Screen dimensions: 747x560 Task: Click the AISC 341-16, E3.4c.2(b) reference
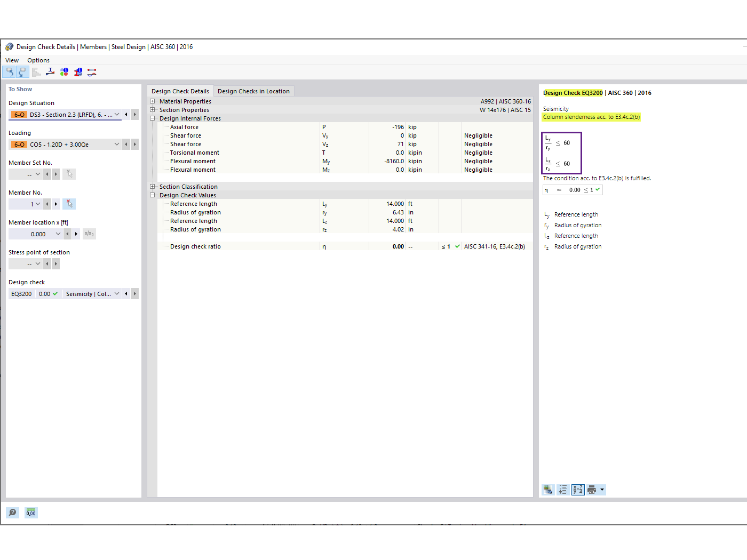[495, 246]
